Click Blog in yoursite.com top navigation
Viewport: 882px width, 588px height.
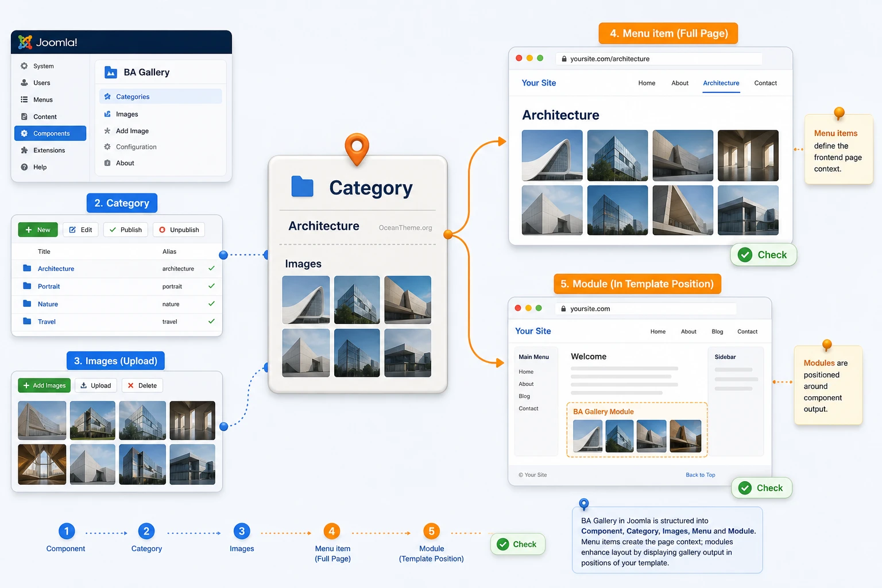point(717,332)
